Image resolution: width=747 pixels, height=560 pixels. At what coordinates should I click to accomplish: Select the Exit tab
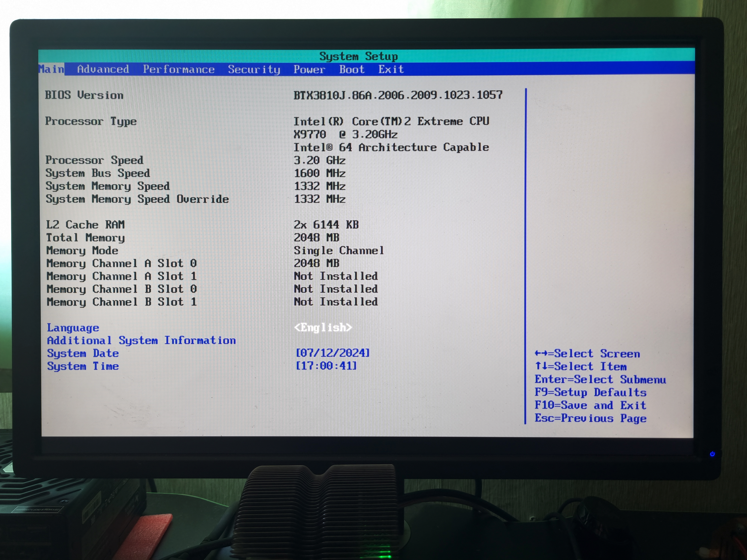391,70
